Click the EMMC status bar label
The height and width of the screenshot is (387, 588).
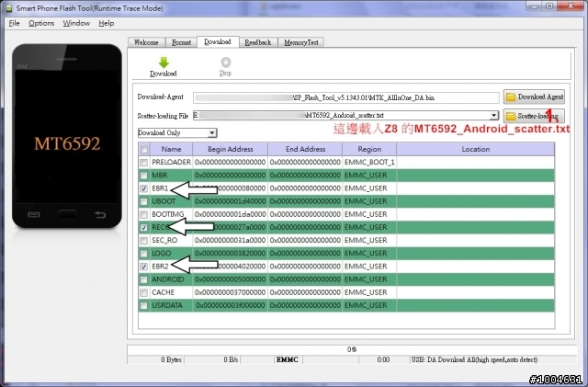coord(288,359)
